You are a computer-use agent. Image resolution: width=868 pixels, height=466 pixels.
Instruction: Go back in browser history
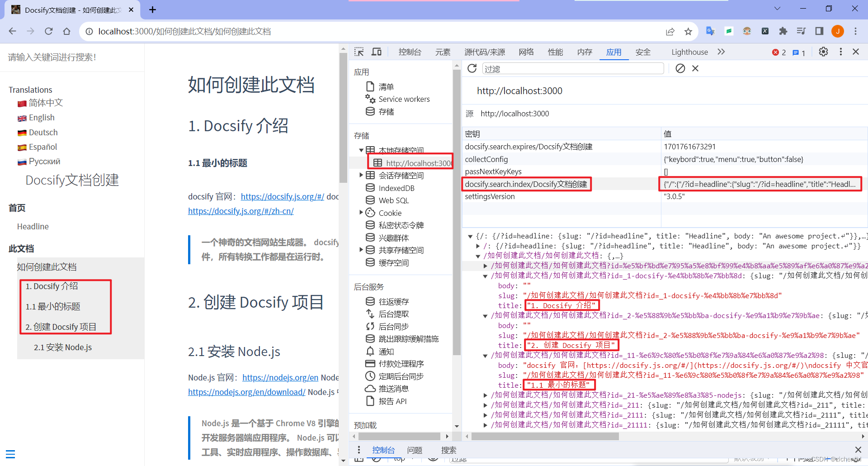pos(13,31)
